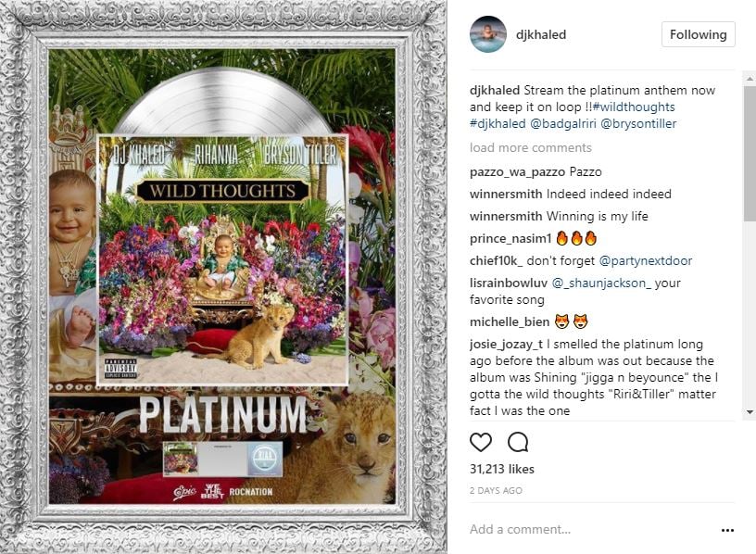
Task: Open djkhaled username in header
Action: click(541, 34)
